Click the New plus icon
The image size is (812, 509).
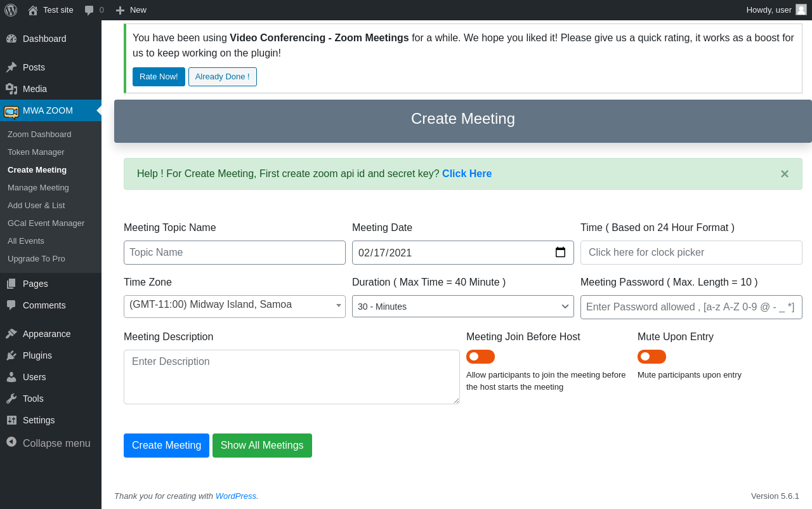(x=120, y=10)
